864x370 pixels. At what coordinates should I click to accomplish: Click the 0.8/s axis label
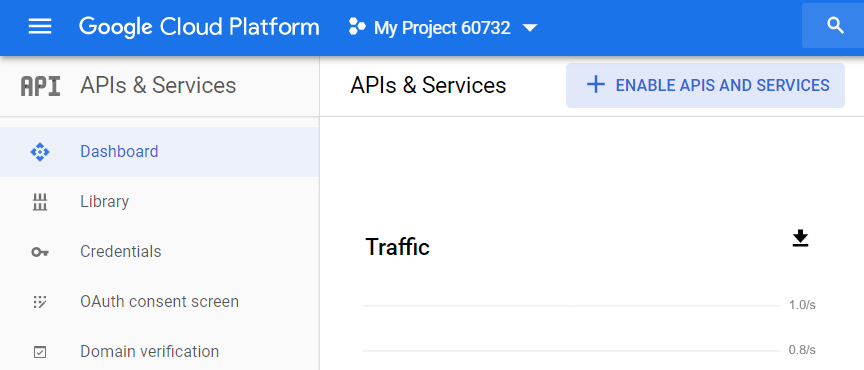(x=802, y=350)
